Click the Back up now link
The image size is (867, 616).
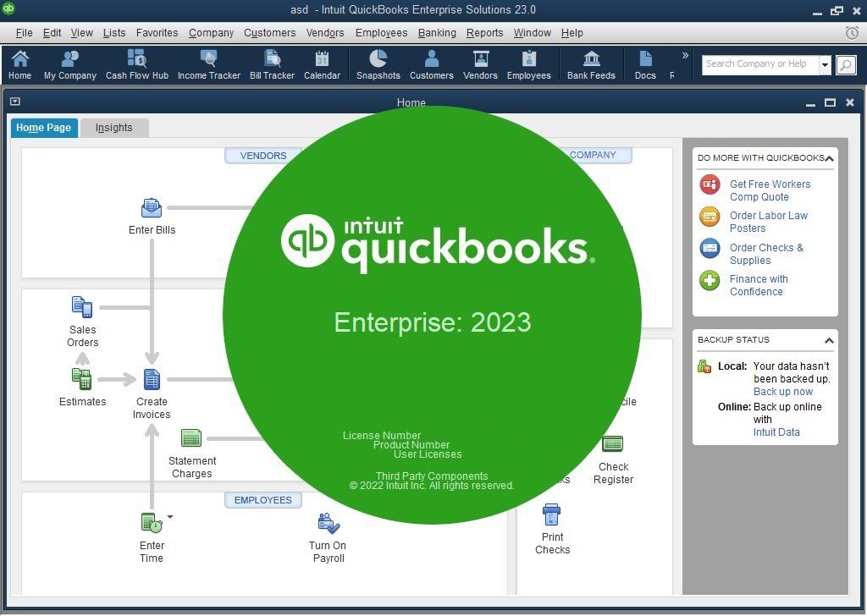coord(783,392)
